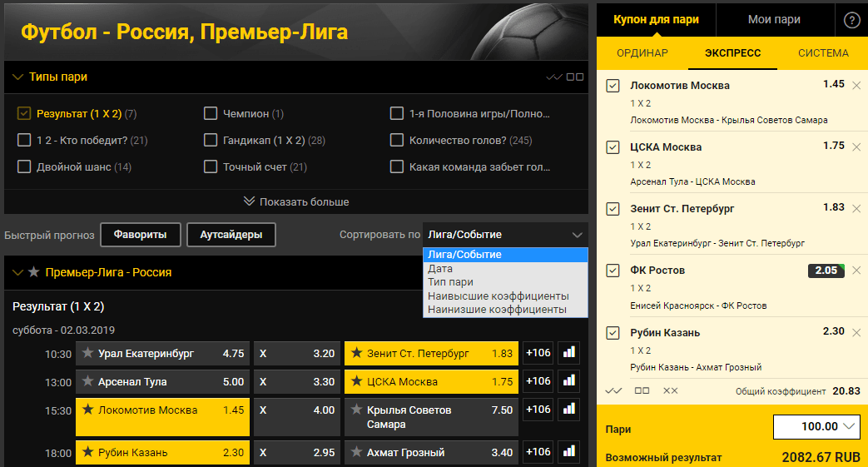Check all coupon selections double-check icon
The width and height of the screenshot is (868, 467).
click(x=613, y=390)
